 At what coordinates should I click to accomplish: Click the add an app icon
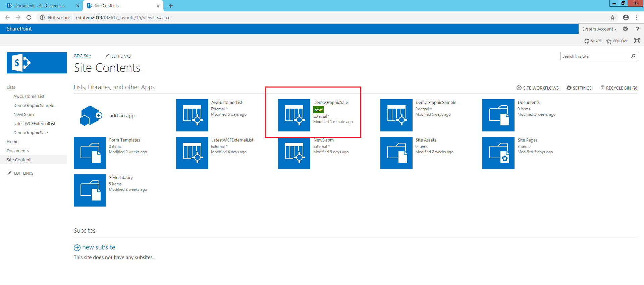tap(91, 115)
